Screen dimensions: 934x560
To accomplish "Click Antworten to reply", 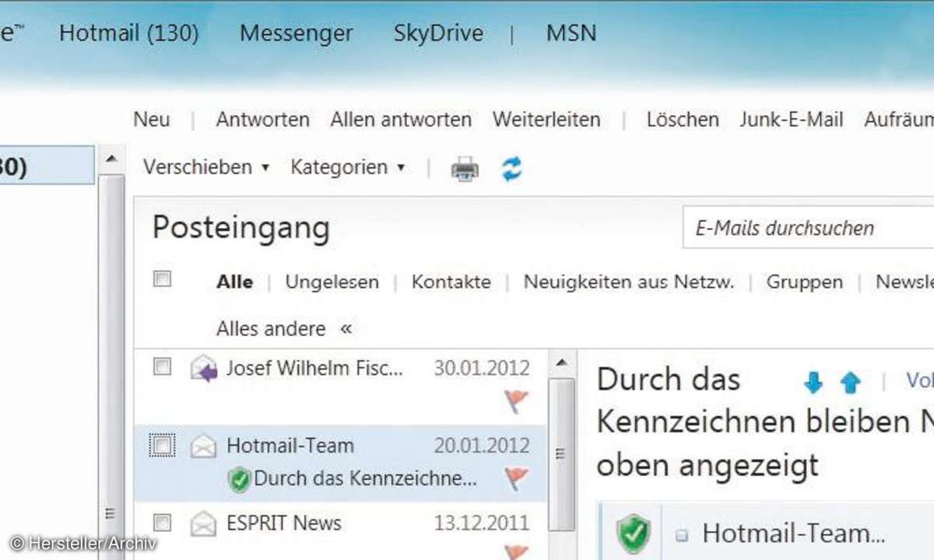I will point(262,120).
